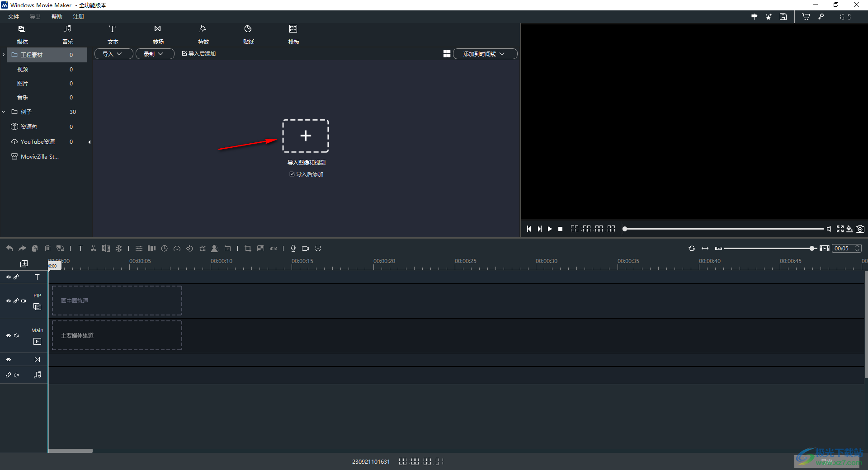Click the redo arrow icon

point(22,249)
